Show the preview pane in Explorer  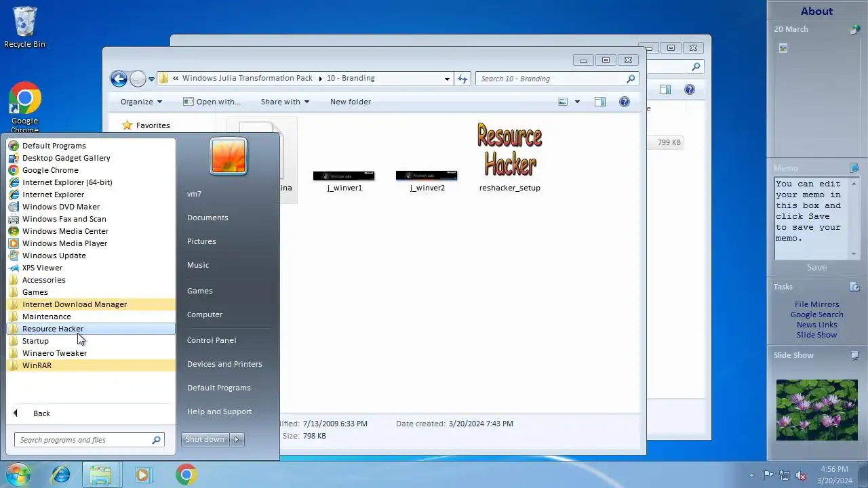pos(600,102)
